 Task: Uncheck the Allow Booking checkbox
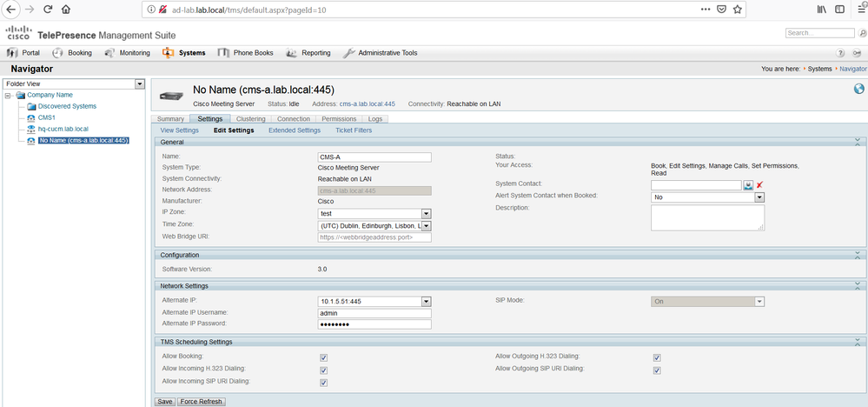coord(324,357)
